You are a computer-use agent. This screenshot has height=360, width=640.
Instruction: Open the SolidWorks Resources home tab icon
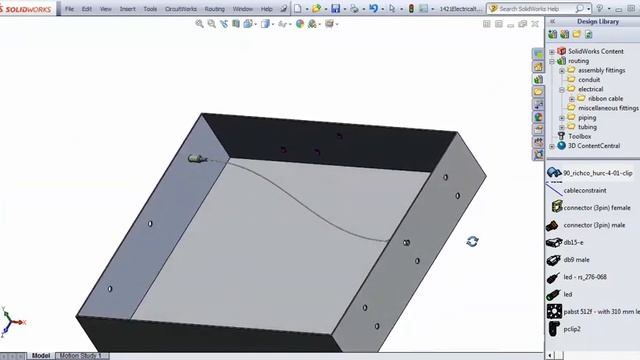pyautogui.click(x=538, y=67)
